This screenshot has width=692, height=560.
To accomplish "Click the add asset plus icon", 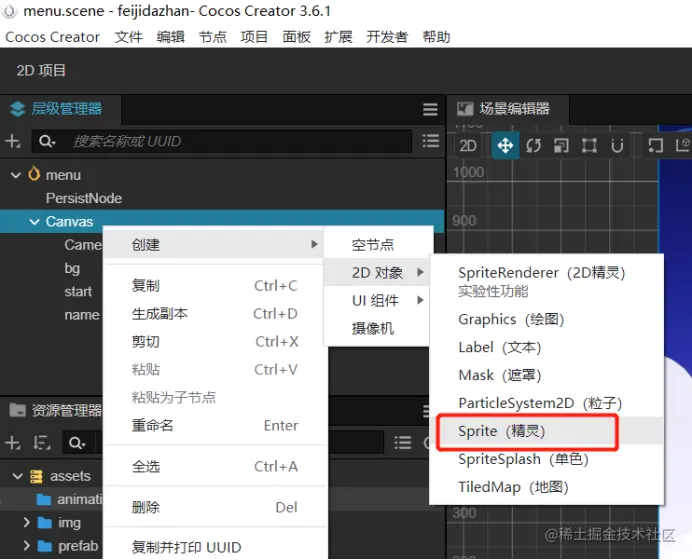I will coord(12,442).
